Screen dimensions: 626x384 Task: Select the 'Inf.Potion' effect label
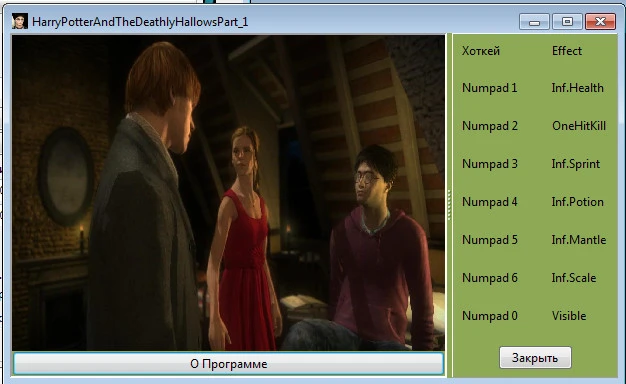(x=577, y=202)
